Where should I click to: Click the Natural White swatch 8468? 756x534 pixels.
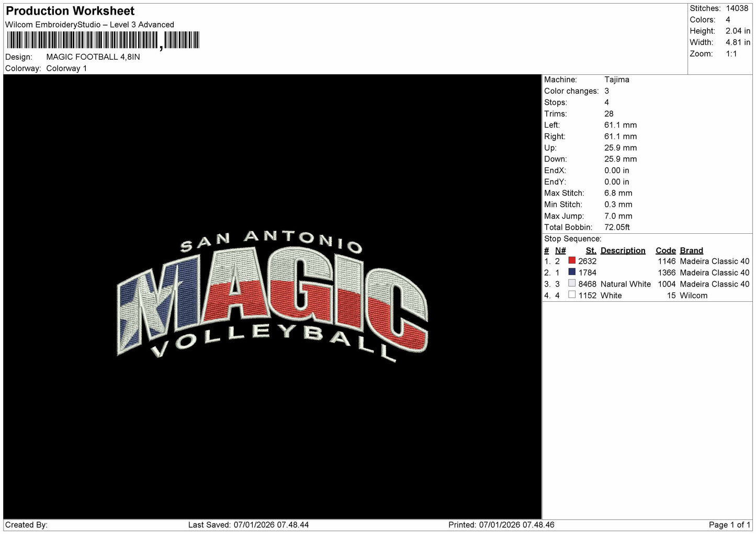(572, 283)
